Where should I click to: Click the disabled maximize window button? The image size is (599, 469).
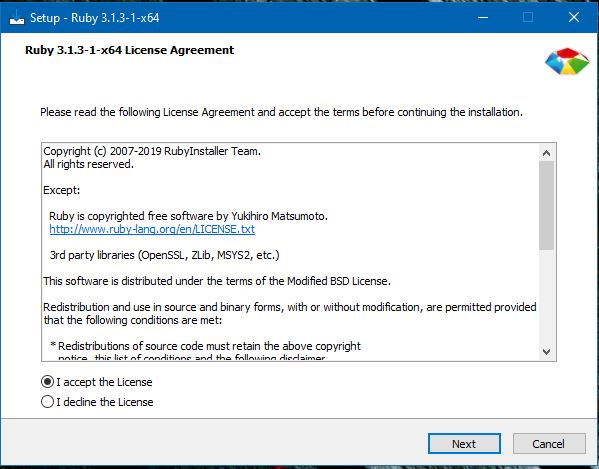(x=528, y=17)
